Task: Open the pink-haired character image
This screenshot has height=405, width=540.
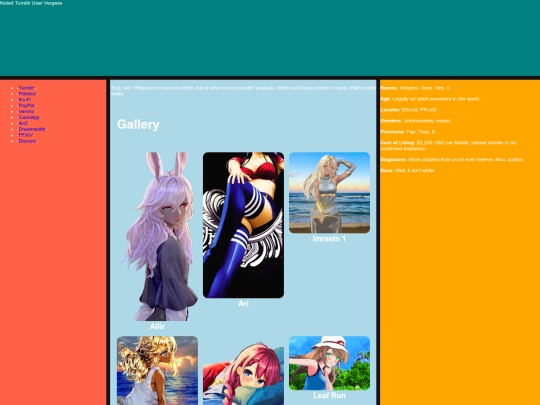Action: point(243,374)
